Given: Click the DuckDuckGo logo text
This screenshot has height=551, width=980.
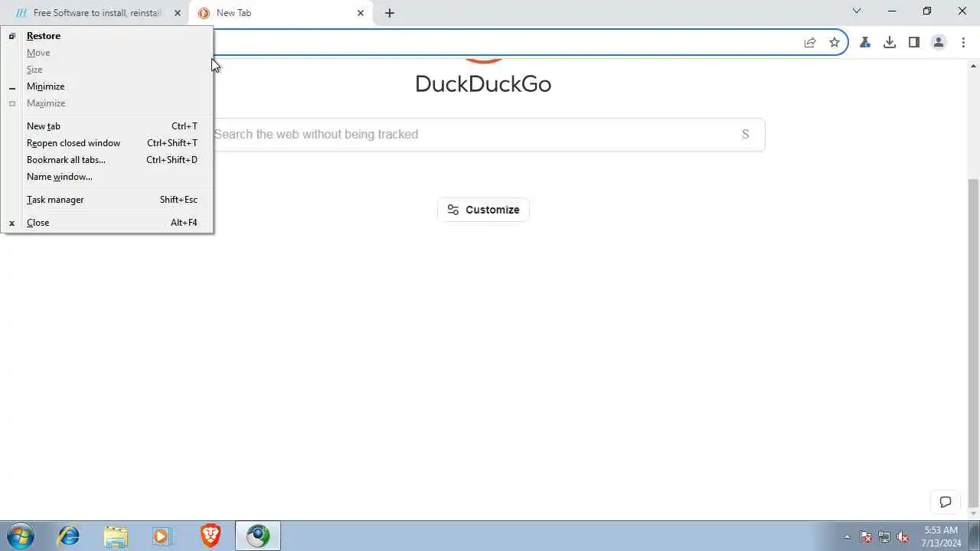Looking at the screenshot, I should pyautogui.click(x=483, y=83).
